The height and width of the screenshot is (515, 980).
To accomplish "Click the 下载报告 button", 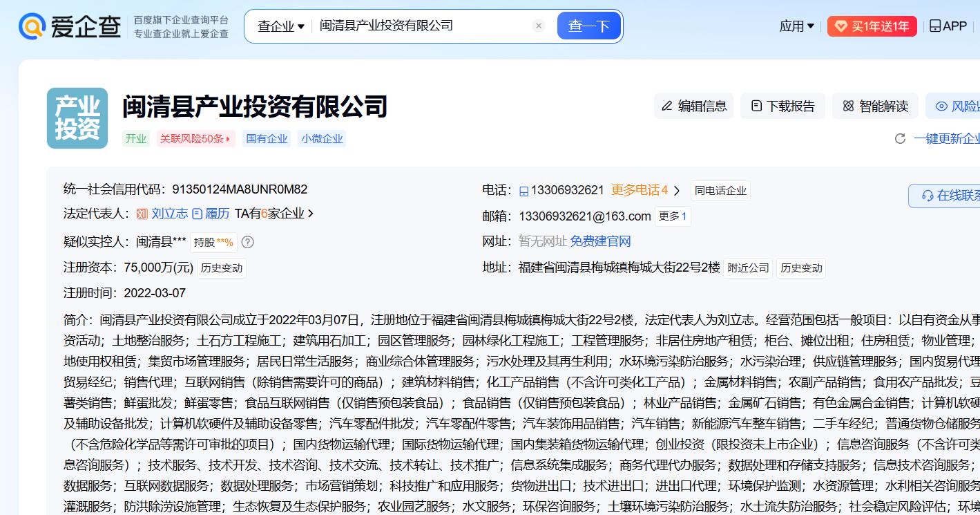I will (782, 106).
